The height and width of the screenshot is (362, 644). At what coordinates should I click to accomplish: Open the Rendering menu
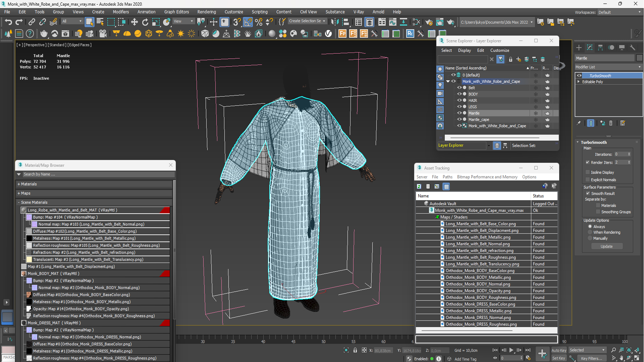pyautogui.click(x=207, y=12)
